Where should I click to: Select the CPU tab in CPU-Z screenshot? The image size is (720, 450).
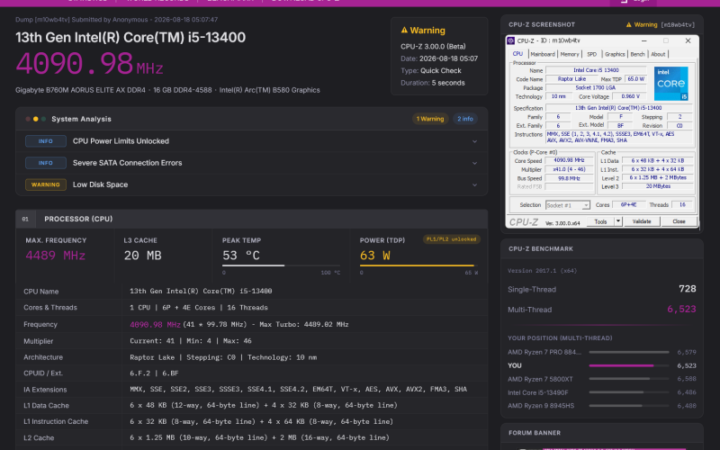tap(518, 54)
